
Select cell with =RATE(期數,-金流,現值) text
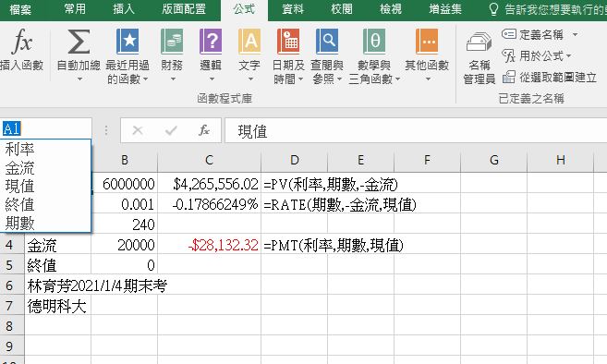click(294, 204)
